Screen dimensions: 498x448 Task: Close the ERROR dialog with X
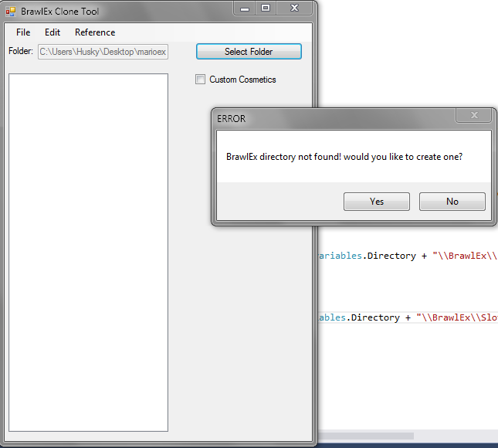(x=474, y=115)
